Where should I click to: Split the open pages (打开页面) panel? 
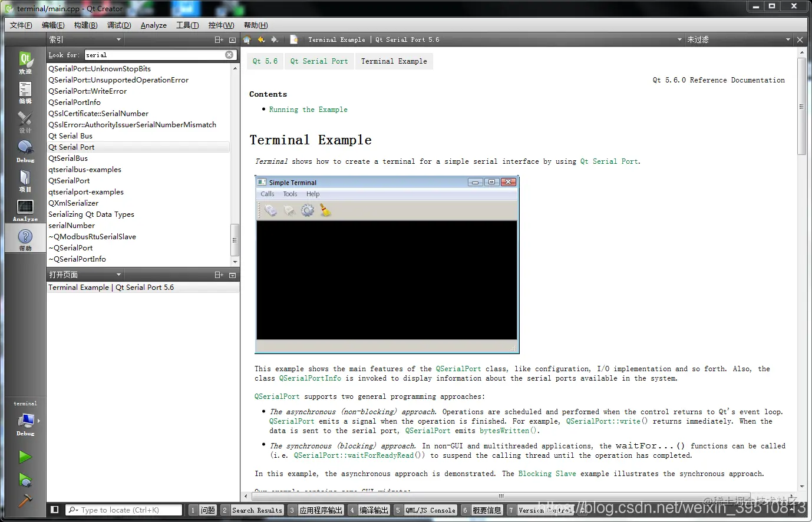pos(219,275)
